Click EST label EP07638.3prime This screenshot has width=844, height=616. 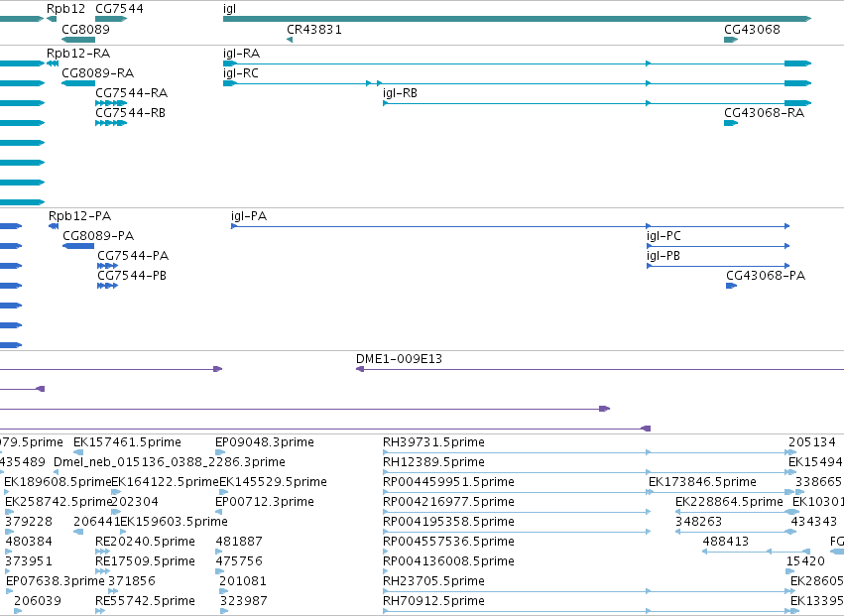coord(56,581)
